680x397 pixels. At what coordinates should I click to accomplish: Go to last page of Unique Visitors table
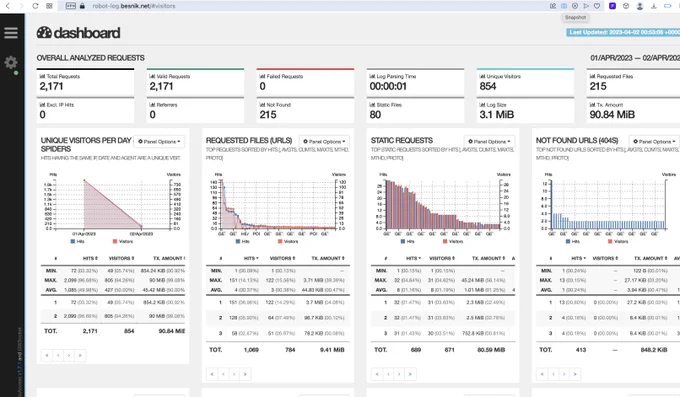(80, 355)
